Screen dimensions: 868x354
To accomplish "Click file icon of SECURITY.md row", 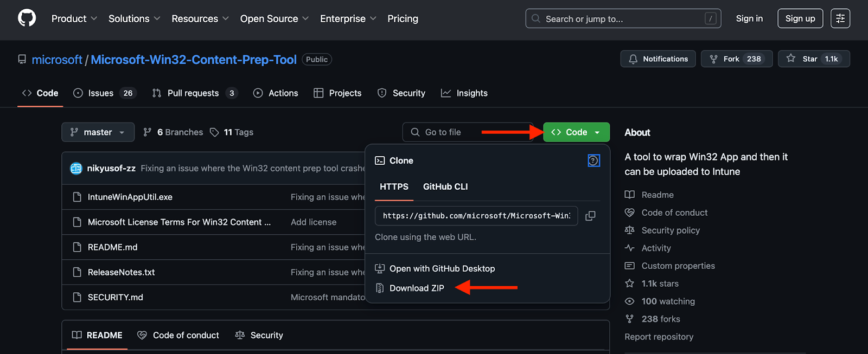I will pyautogui.click(x=77, y=297).
